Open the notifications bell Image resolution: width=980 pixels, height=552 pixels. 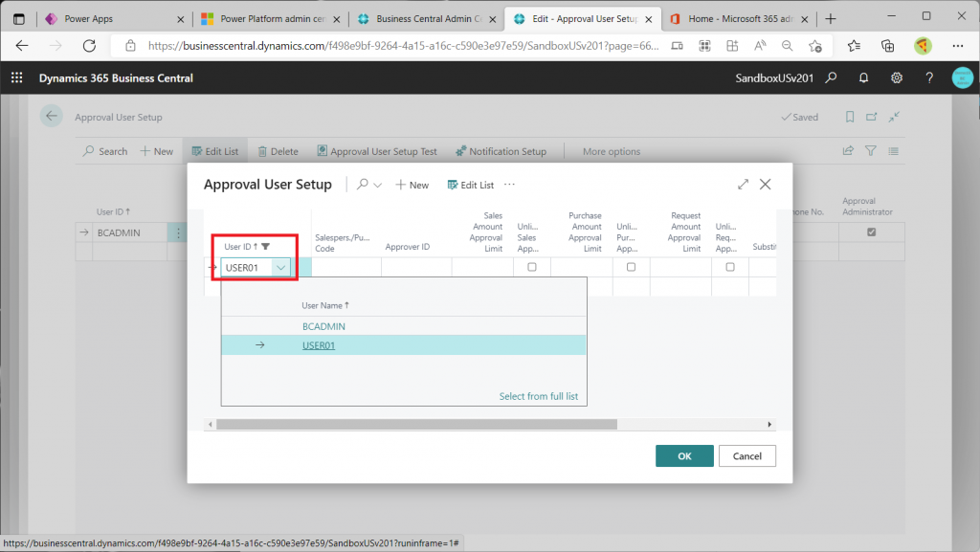[x=863, y=77]
